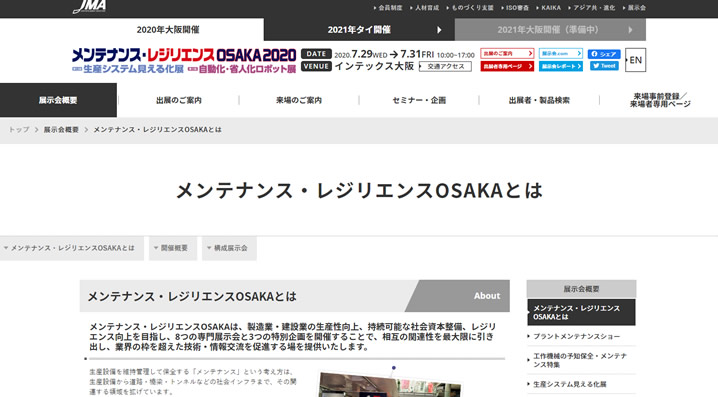The width and height of the screenshot is (718, 397).
Task: Expand the メンテナンス・レジリエンスOSAKAとは anchor
Action: click(72, 248)
